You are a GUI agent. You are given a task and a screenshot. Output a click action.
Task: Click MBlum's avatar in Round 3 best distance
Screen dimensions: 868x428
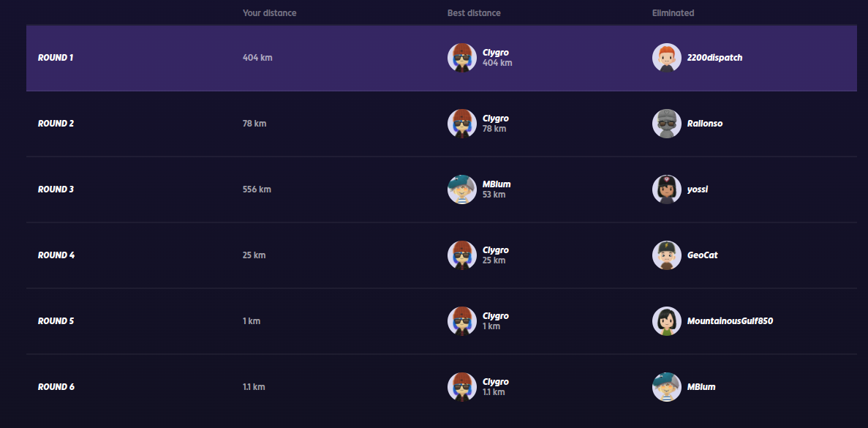point(461,189)
